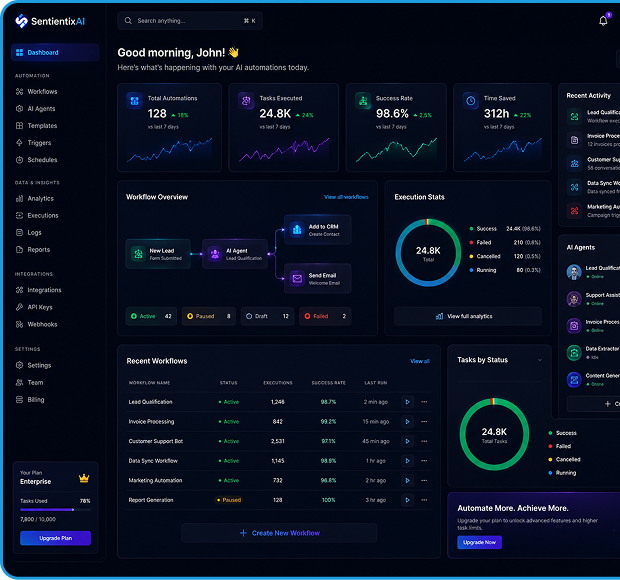Click the Enterprise plan crown icon
The height and width of the screenshot is (580, 620).
84,478
